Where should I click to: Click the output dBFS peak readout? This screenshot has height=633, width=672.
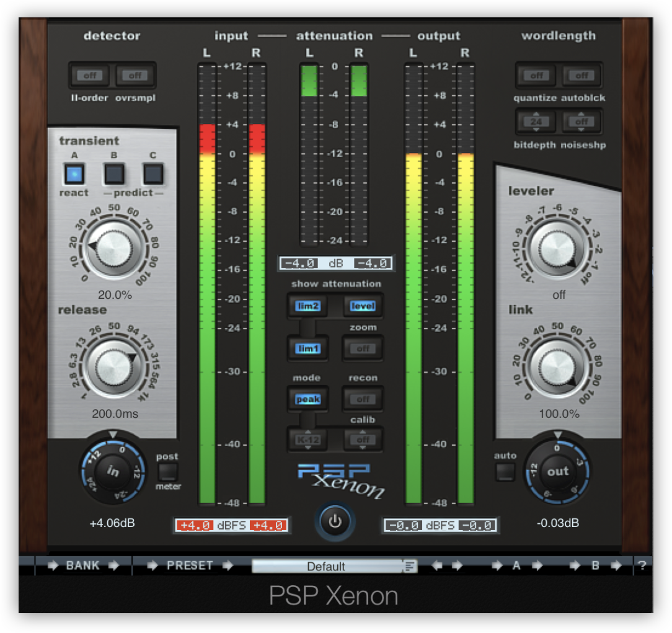tap(440, 525)
